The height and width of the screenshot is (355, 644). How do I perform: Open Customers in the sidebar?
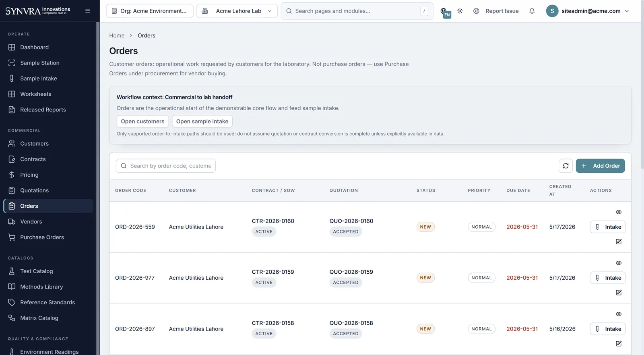(48, 144)
